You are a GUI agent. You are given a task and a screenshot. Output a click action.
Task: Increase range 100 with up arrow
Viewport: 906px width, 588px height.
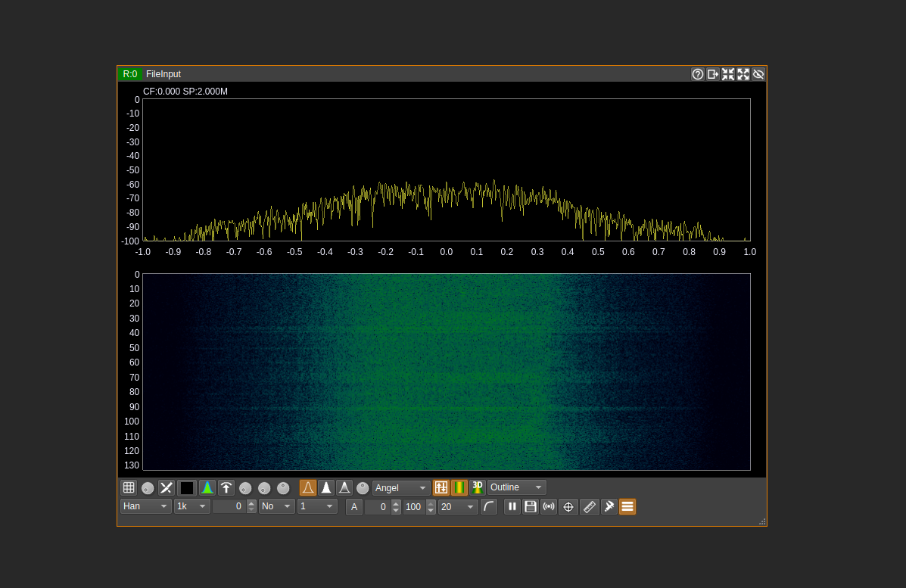[431, 503]
